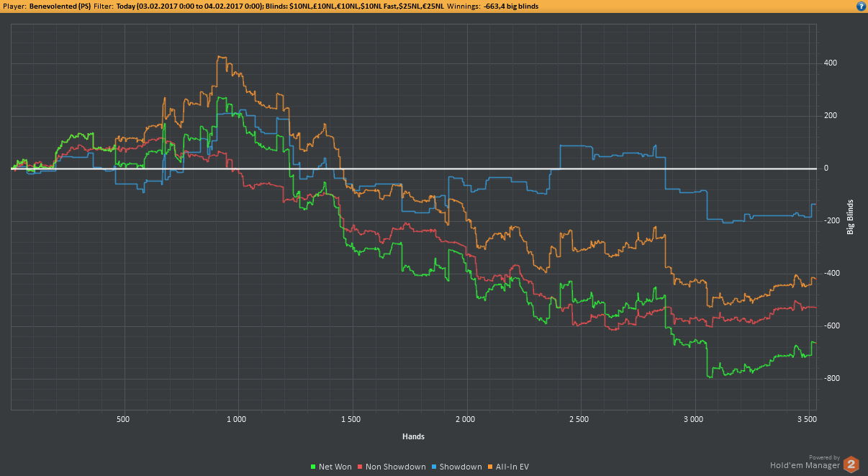
Task: Toggle the All-In EV legend entry
Action: point(508,467)
